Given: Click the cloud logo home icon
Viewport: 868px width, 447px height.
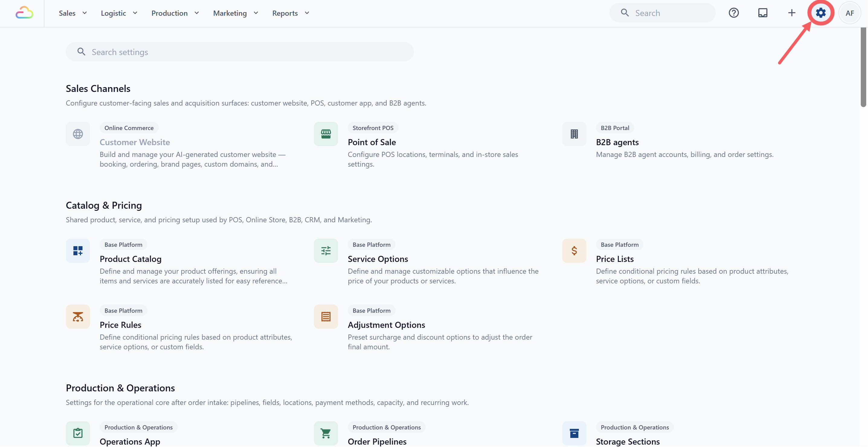Looking at the screenshot, I should tap(24, 13).
